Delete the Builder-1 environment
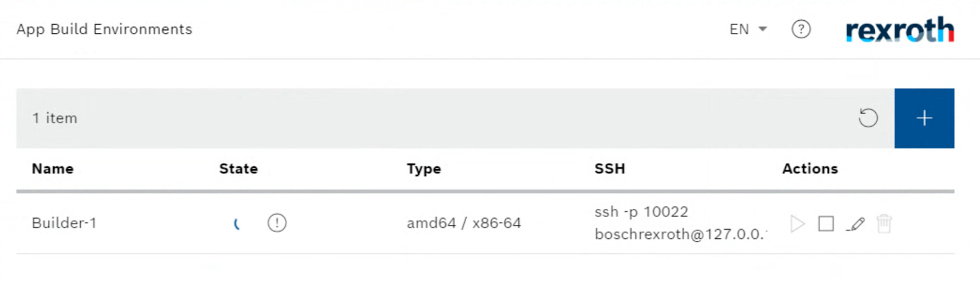 pos(884,224)
